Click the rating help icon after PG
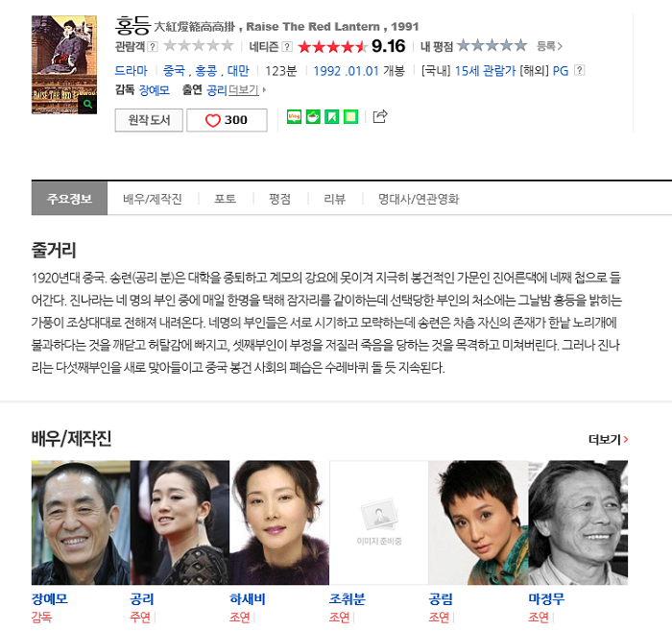672x631 pixels. coord(579,70)
